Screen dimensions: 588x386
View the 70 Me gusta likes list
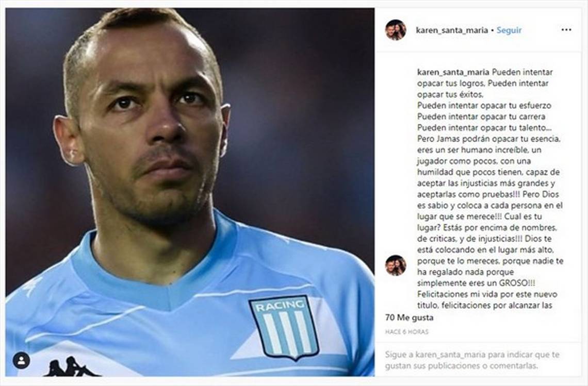click(x=409, y=318)
